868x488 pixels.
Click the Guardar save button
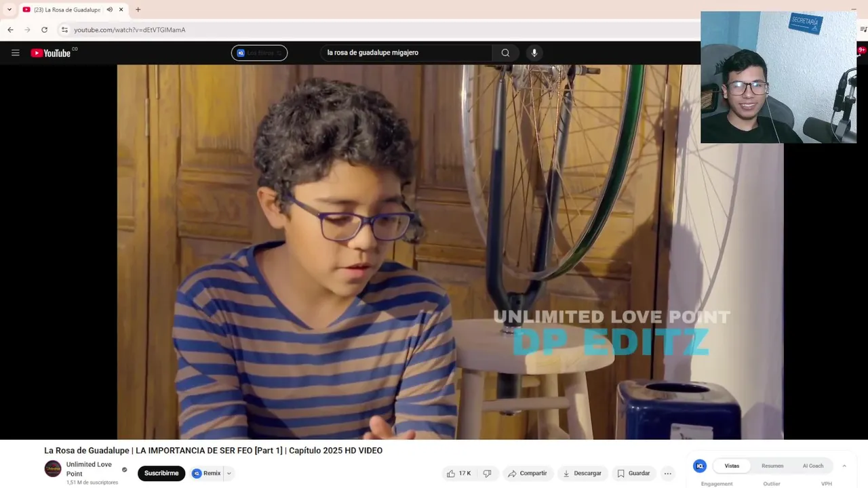point(633,473)
